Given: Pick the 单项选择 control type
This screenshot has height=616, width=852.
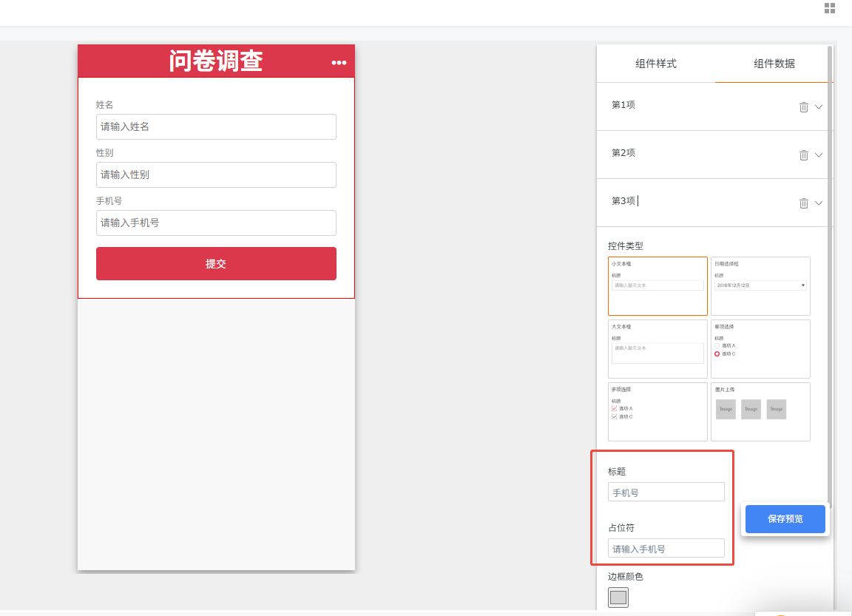Looking at the screenshot, I should point(760,349).
